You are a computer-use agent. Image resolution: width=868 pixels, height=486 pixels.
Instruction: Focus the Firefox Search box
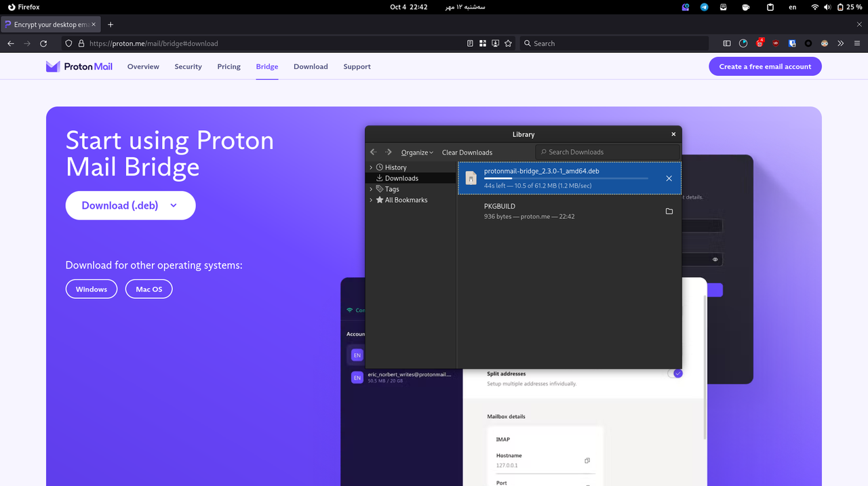(614, 43)
